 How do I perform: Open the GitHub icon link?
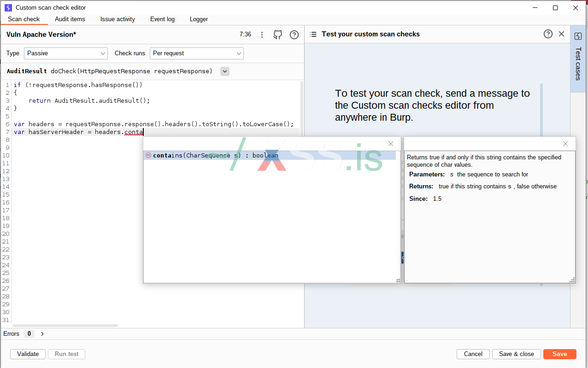coord(278,35)
